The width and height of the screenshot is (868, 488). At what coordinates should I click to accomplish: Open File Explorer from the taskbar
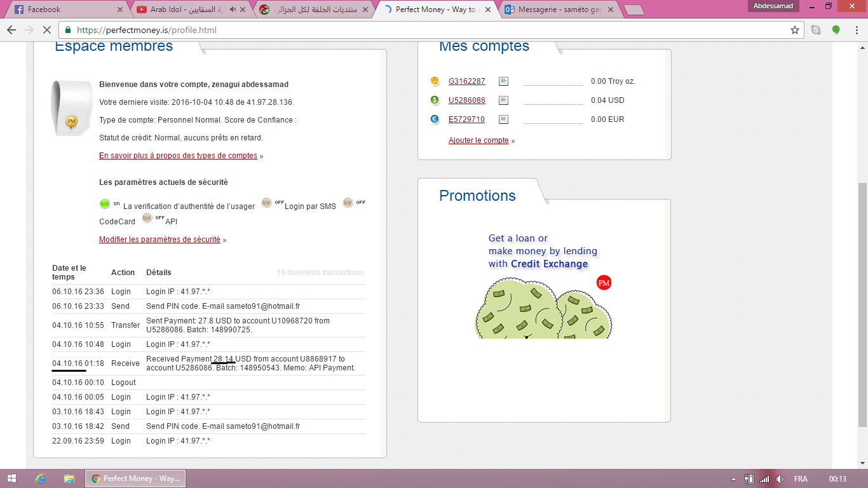(x=69, y=478)
